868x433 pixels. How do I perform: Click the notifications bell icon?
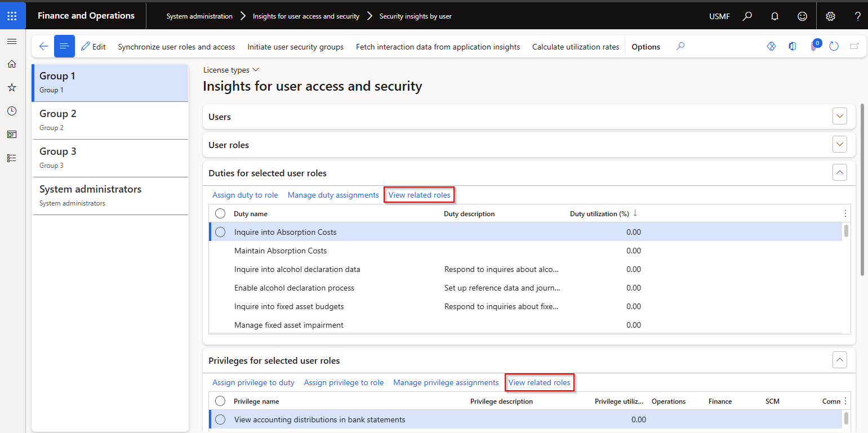774,16
